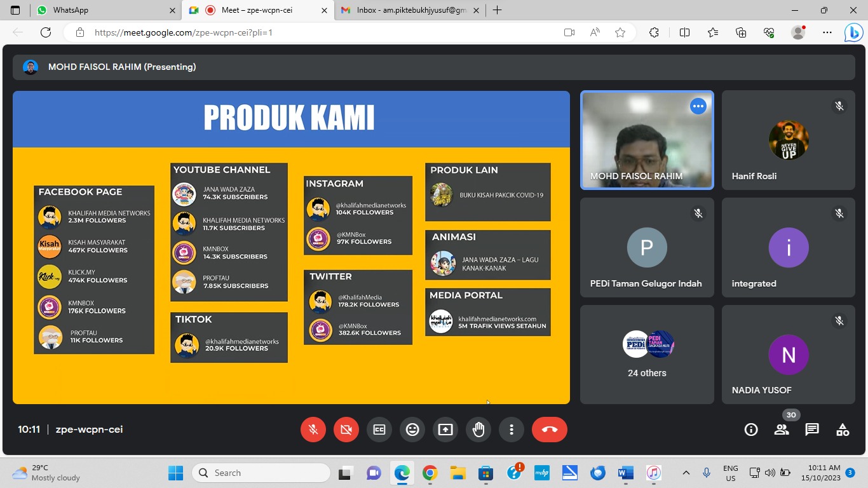
Task: Raise hand in the meeting
Action: (478, 430)
